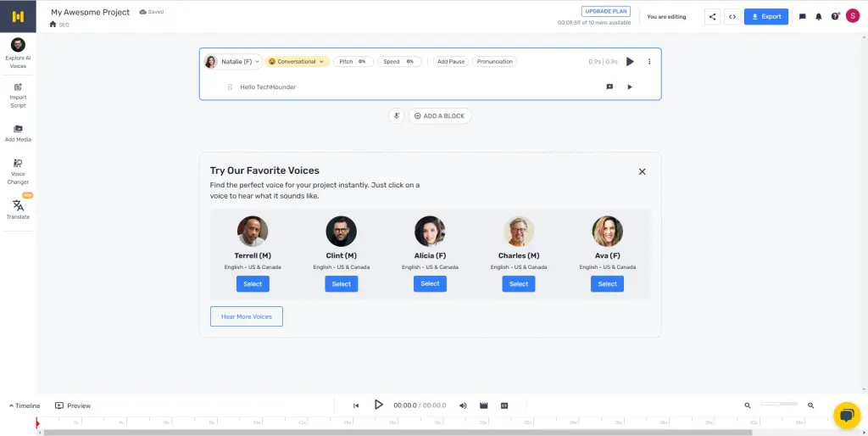The width and height of the screenshot is (868, 436).
Task: Click the microphone record icon
Action: point(396,116)
